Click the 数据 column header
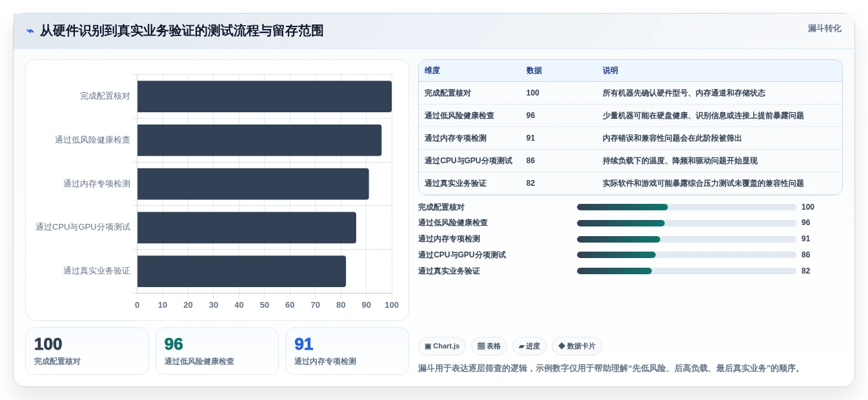The width and height of the screenshot is (868, 400). click(x=534, y=70)
